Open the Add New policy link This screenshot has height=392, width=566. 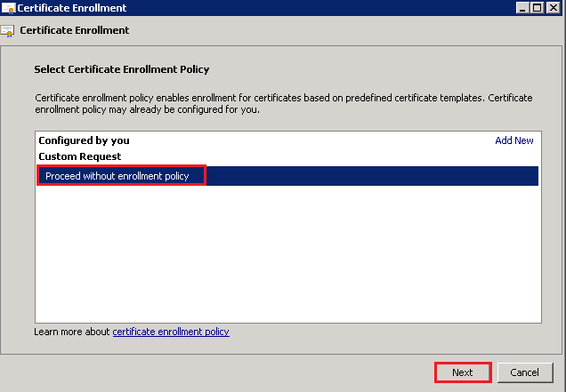(x=513, y=140)
